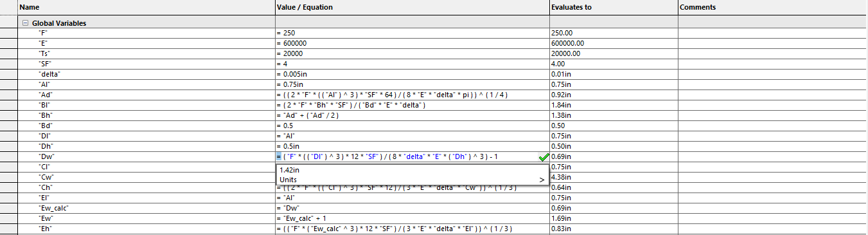Select the "Bl" variable name cell
Viewport: 868px width, 235px height.
pos(146,105)
